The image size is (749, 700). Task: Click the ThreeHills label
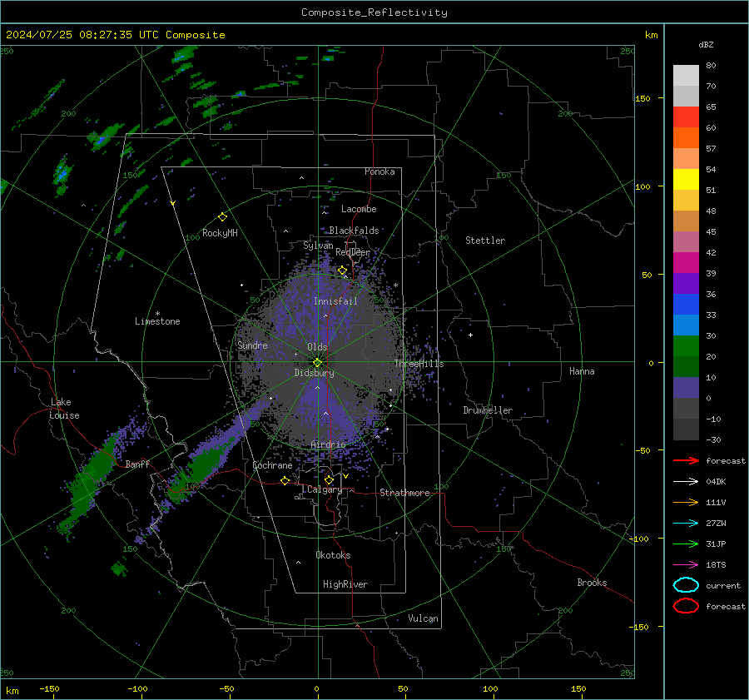point(419,364)
